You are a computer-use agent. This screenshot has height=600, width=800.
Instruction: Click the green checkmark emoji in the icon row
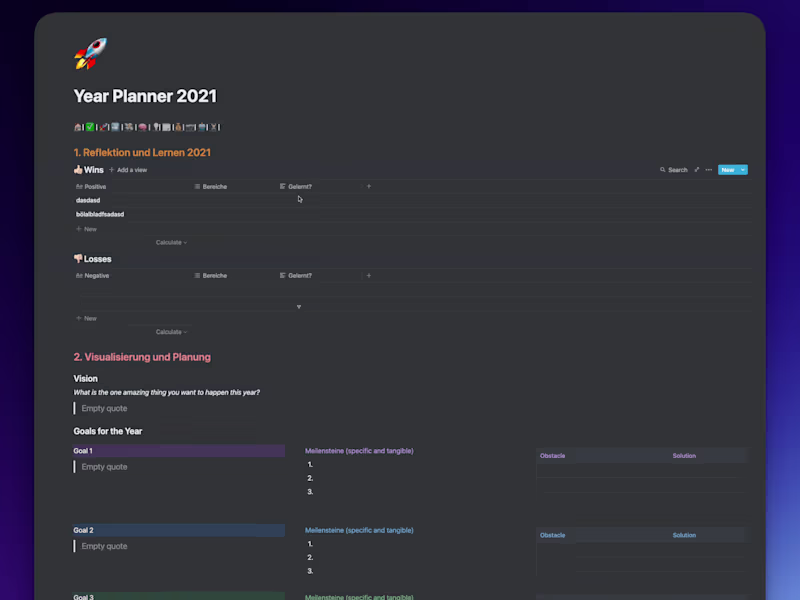coord(90,127)
